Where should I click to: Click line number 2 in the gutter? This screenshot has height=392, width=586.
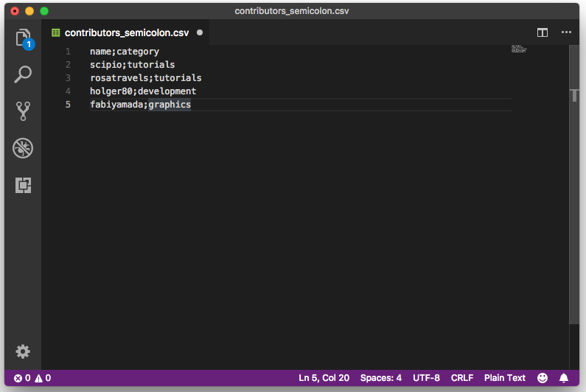pos(68,65)
